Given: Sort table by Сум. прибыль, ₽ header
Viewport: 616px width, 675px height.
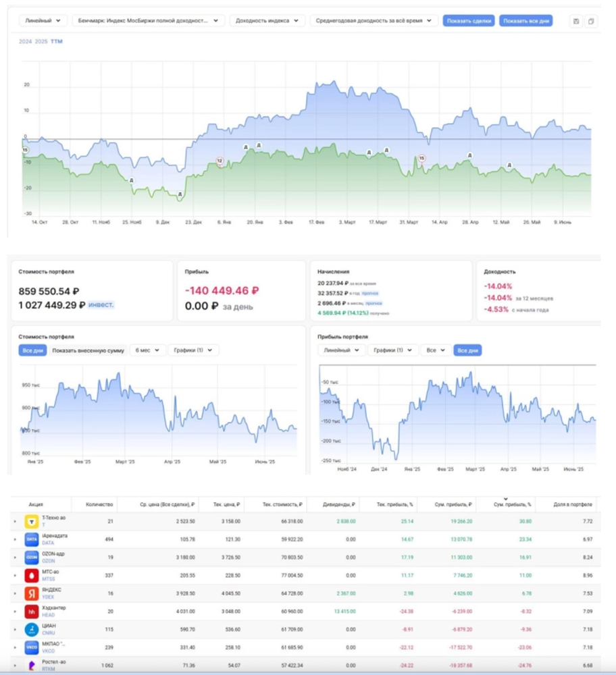Looking at the screenshot, I should pos(453,504).
